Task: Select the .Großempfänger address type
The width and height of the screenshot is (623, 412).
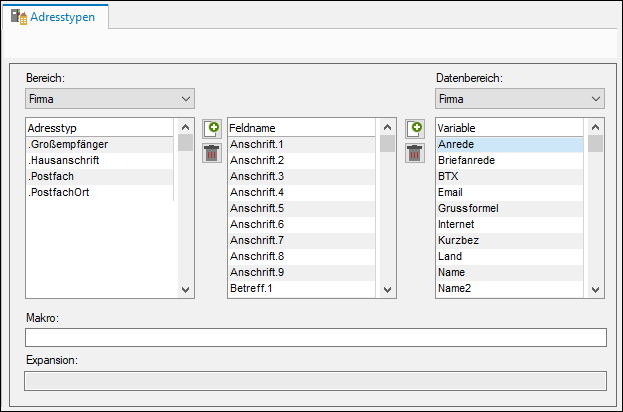Action: pos(100,145)
